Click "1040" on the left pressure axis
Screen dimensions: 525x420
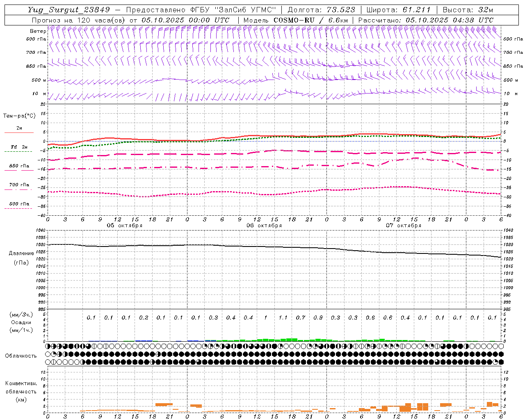(x=41, y=231)
